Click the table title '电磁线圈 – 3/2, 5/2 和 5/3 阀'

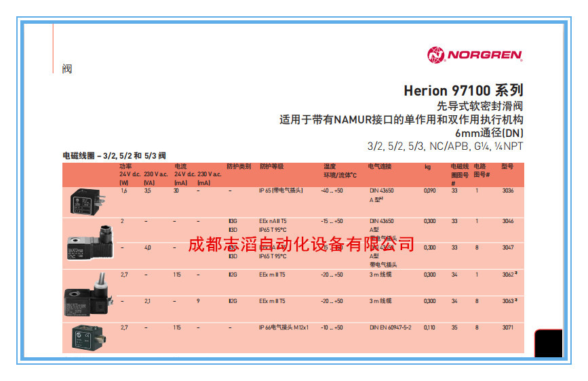click(115, 156)
